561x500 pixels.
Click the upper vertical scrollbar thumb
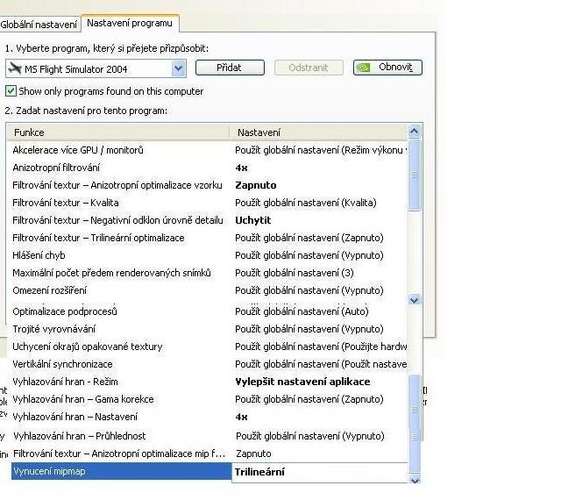point(414,175)
